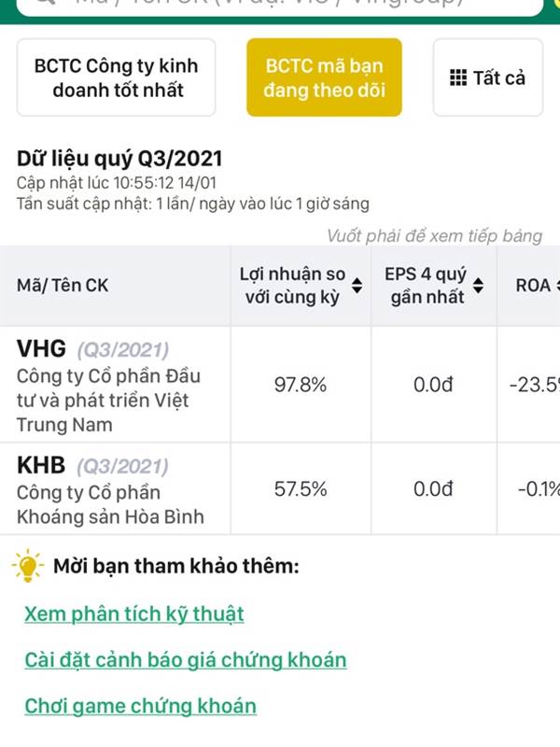560x747 pixels.
Task: Sort by Lợi nhuận so với cùng kỳ arrows
Action: click(357, 286)
